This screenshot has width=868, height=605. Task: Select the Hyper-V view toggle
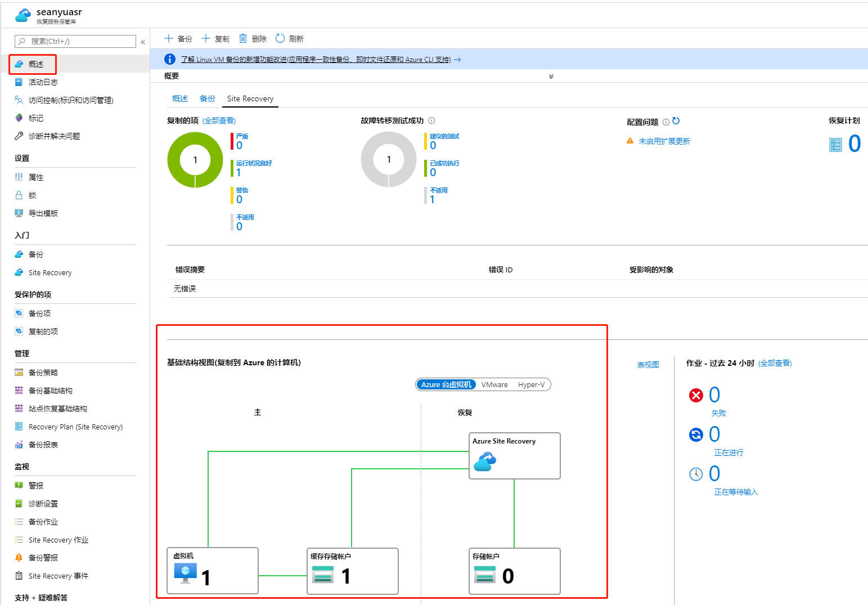coord(531,384)
